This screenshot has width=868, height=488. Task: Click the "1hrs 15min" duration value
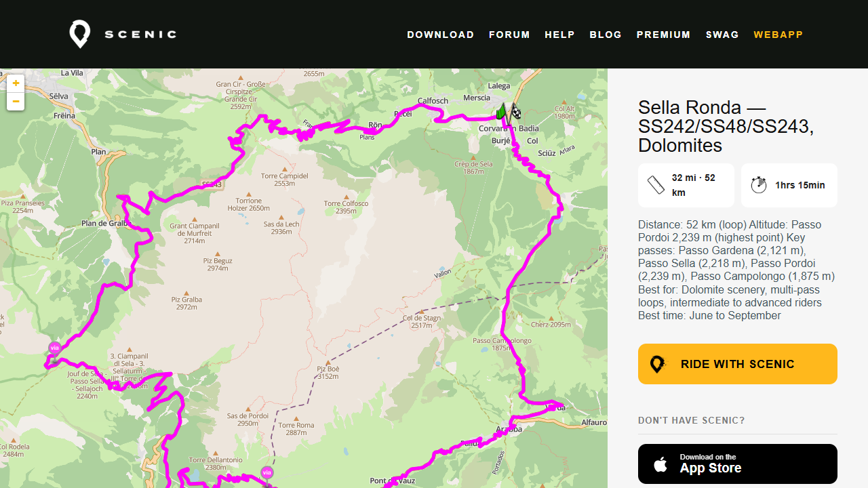tap(800, 185)
